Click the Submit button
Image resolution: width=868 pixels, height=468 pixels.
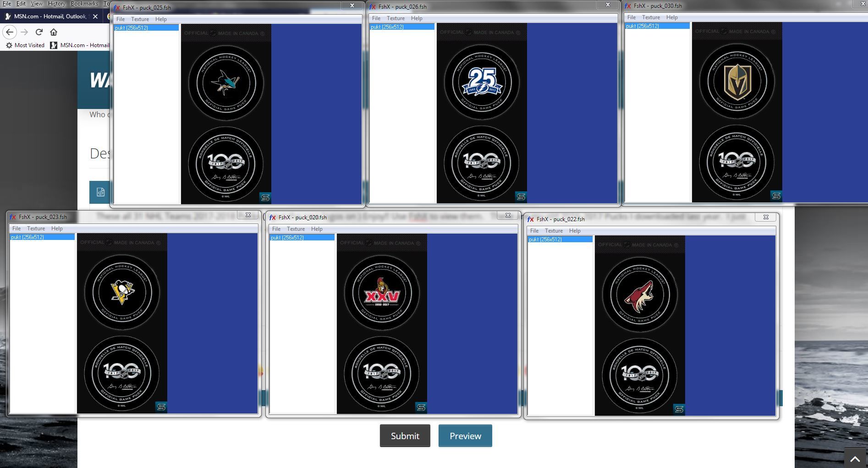coord(405,436)
